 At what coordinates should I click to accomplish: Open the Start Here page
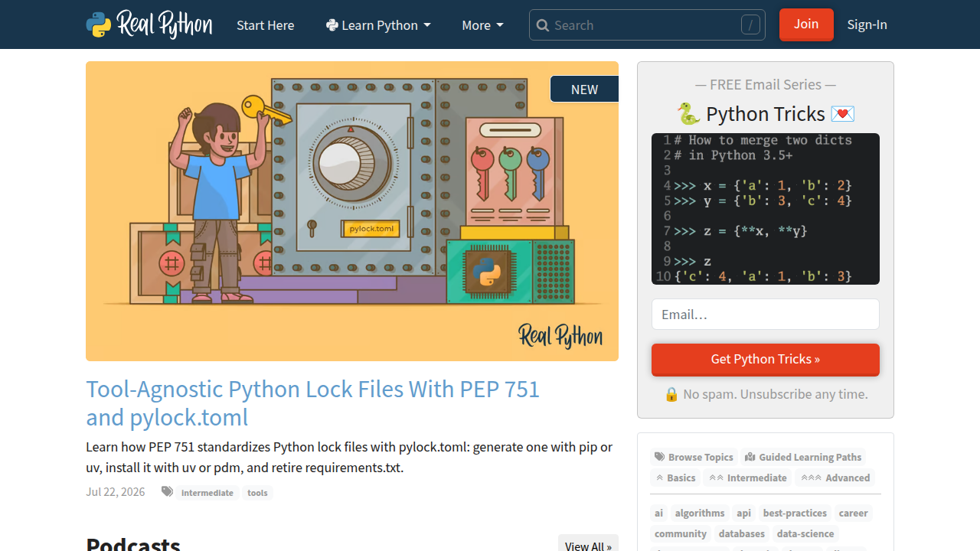[x=265, y=25]
